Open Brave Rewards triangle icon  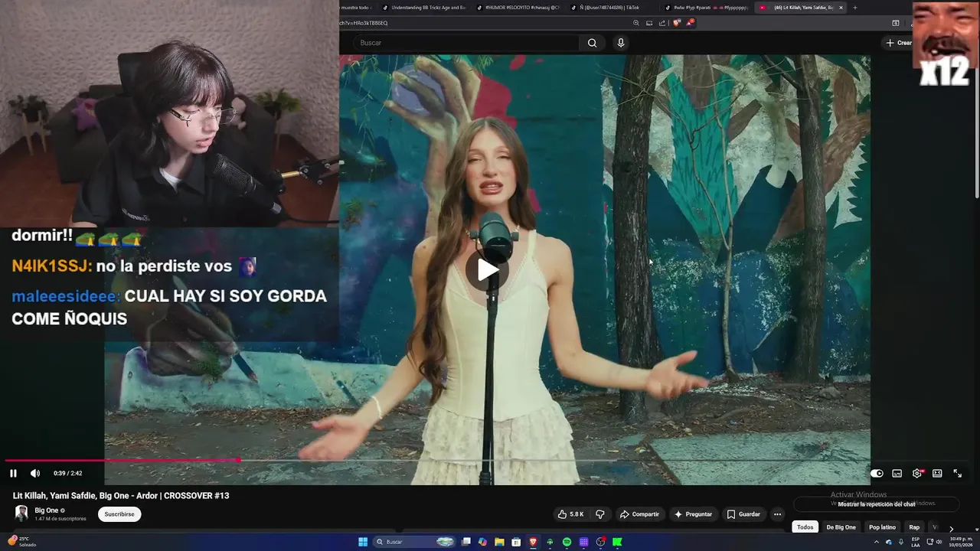click(x=689, y=23)
